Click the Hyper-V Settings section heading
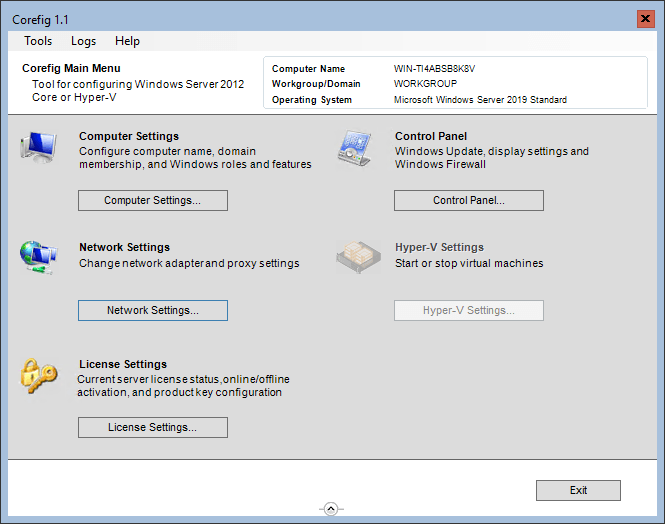Viewport: 665px width, 524px height. [x=439, y=247]
